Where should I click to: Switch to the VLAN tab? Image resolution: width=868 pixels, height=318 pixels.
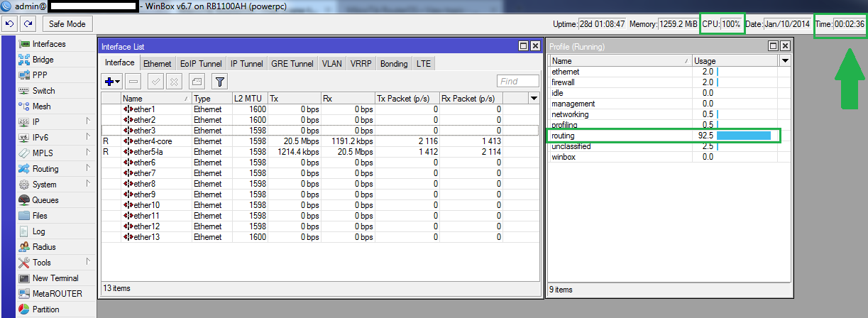pyautogui.click(x=331, y=63)
